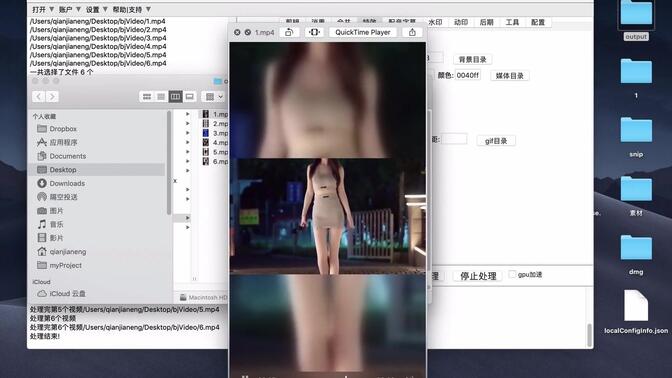Image resolution: width=672 pixels, height=378 pixels.
Task: Click the 停止处理 button
Action: point(478,276)
